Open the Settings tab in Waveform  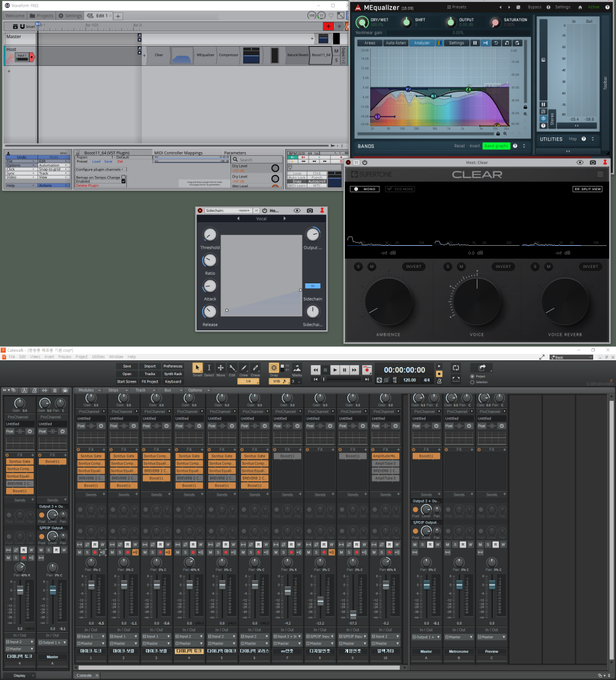tap(70, 15)
